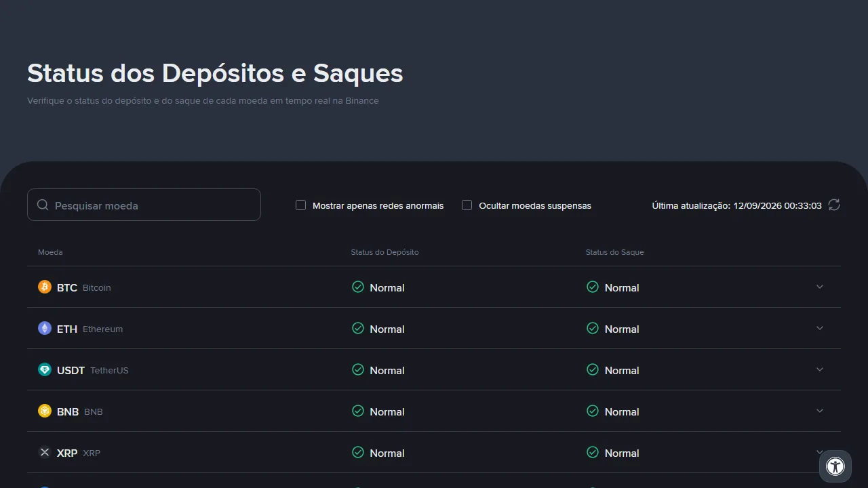
Task: Click the 'ETH' ticker text
Action: [x=67, y=329]
